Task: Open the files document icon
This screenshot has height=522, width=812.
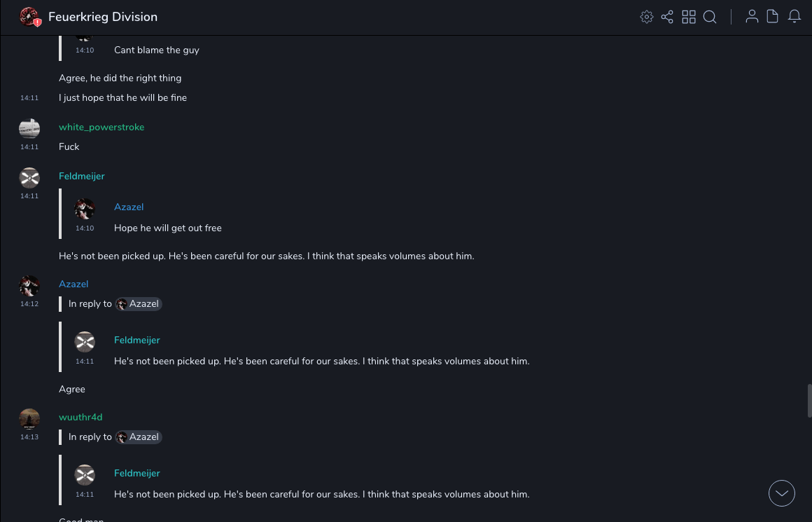Action: tap(773, 17)
